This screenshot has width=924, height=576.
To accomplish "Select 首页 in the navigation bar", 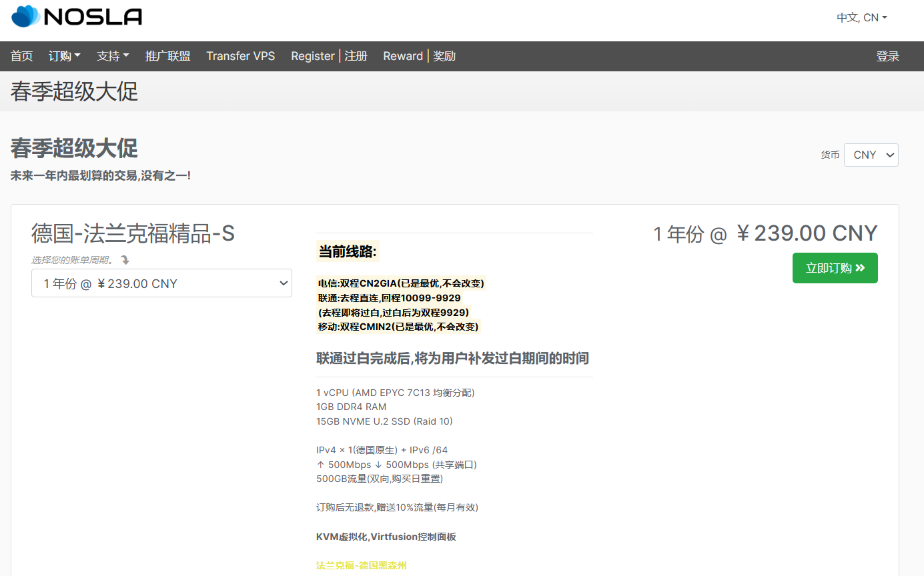I will coord(21,56).
